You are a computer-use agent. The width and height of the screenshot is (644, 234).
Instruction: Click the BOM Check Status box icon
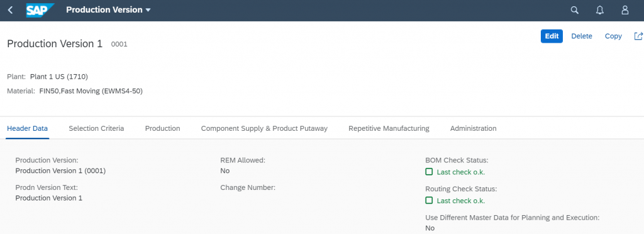click(x=429, y=172)
